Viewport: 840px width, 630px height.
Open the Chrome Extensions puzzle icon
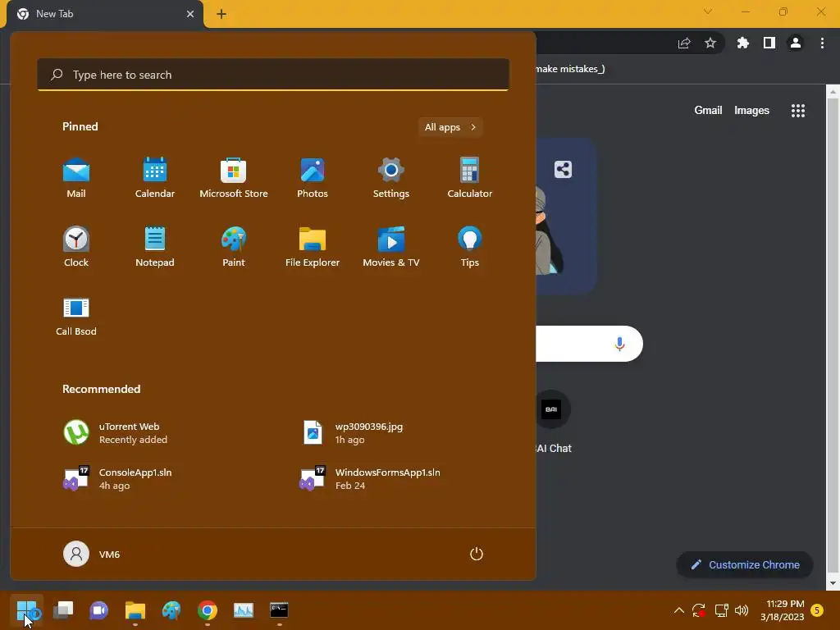tap(742, 43)
